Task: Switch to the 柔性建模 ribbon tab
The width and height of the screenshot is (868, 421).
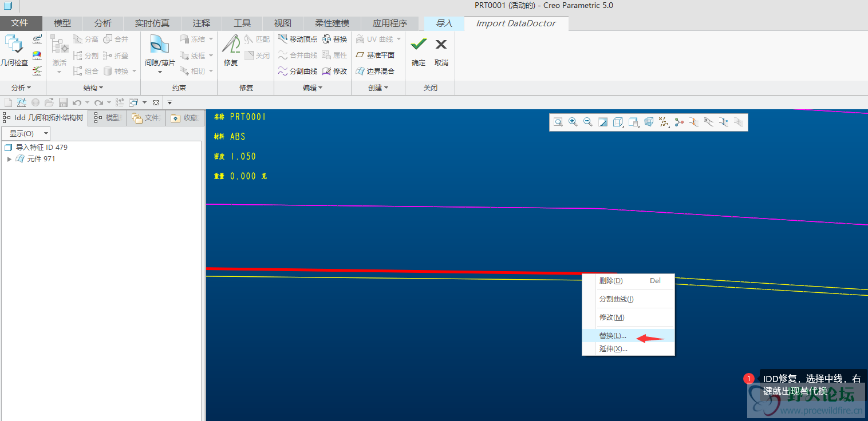Action: coord(332,23)
